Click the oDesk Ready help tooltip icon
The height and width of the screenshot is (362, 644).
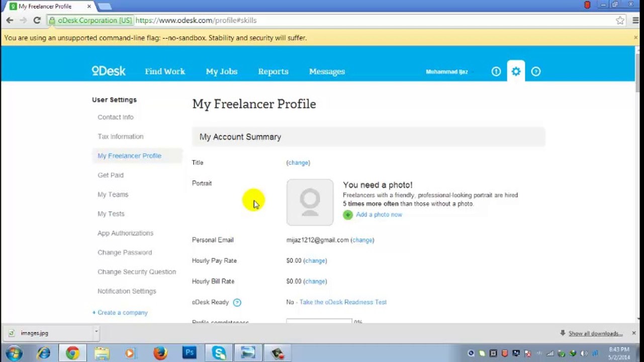(x=237, y=302)
